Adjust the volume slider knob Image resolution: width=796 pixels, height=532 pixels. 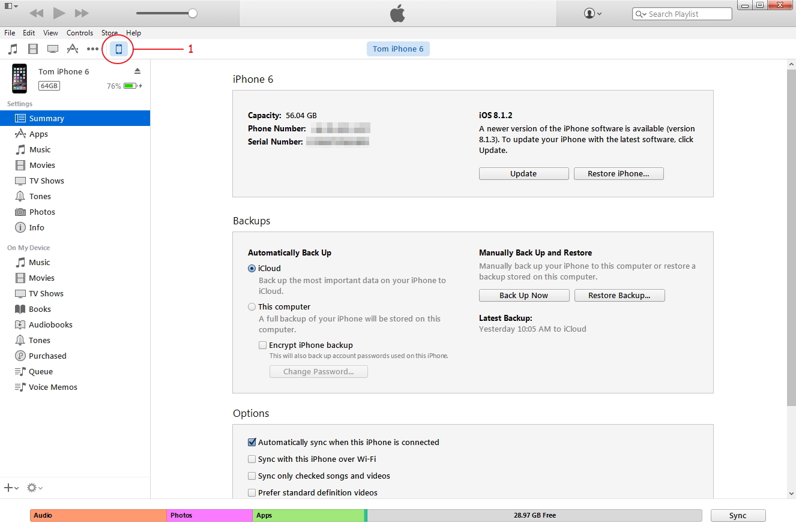pos(192,13)
